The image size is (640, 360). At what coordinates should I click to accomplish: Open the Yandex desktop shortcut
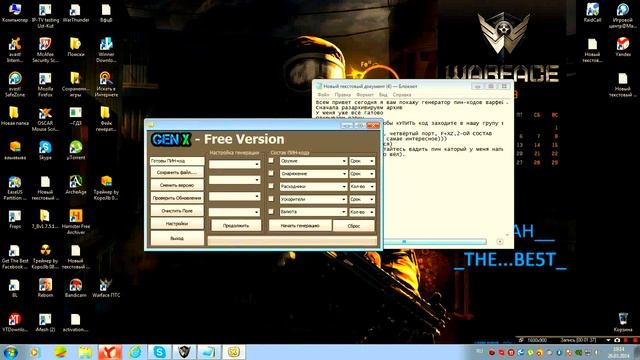(x=623, y=47)
